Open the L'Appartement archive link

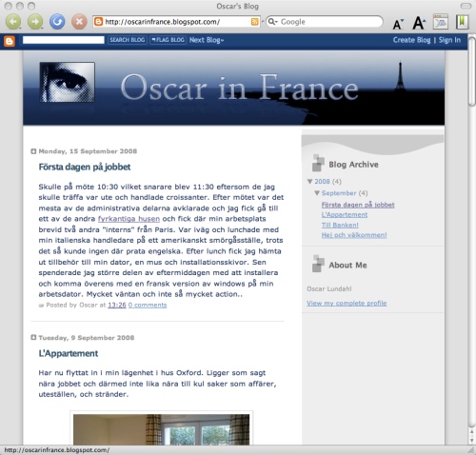pos(345,214)
